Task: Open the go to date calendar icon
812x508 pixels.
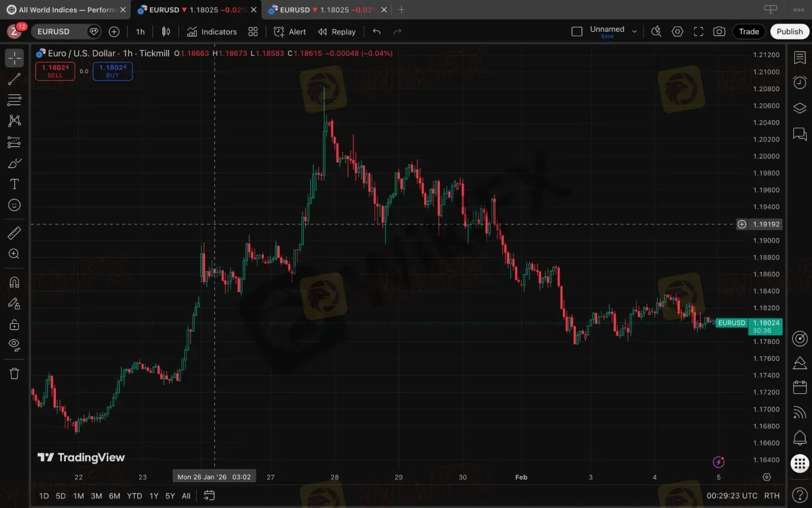Action: (209, 496)
